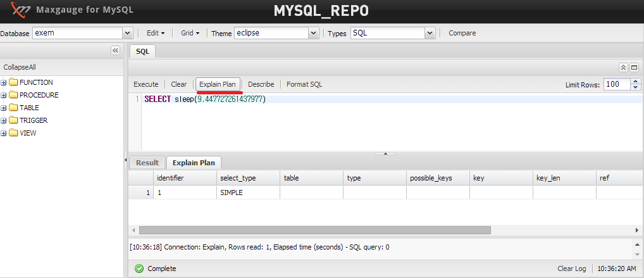This screenshot has width=644, height=278.
Task: Click the VIEW folder icon
Action: (13, 133)
